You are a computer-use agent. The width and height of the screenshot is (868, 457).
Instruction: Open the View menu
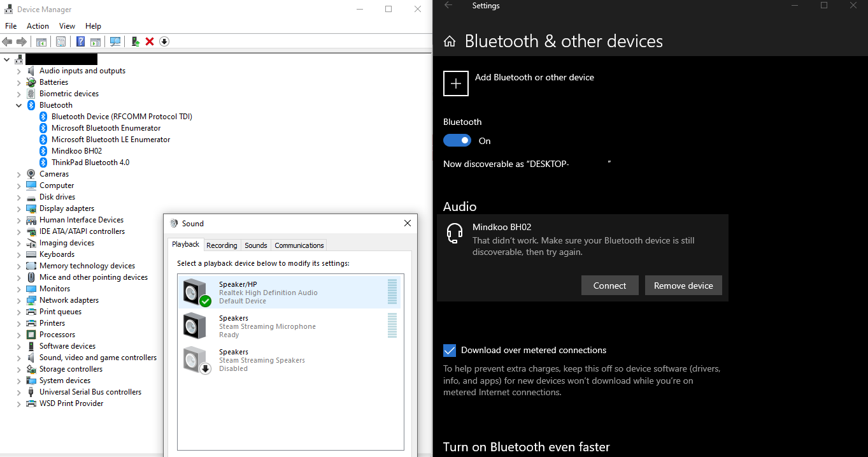67,26
